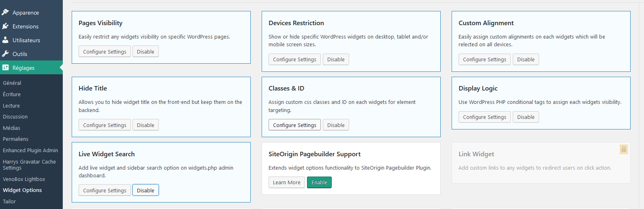Click the Apparence paintbrush icon
The height and width of the screenshot is (209, 644).
pos(5,12)
